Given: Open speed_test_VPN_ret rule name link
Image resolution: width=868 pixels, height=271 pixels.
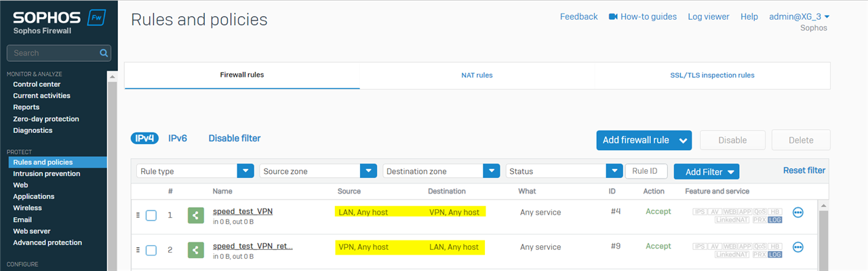Looking at the screenshot, I should (253, 246).
